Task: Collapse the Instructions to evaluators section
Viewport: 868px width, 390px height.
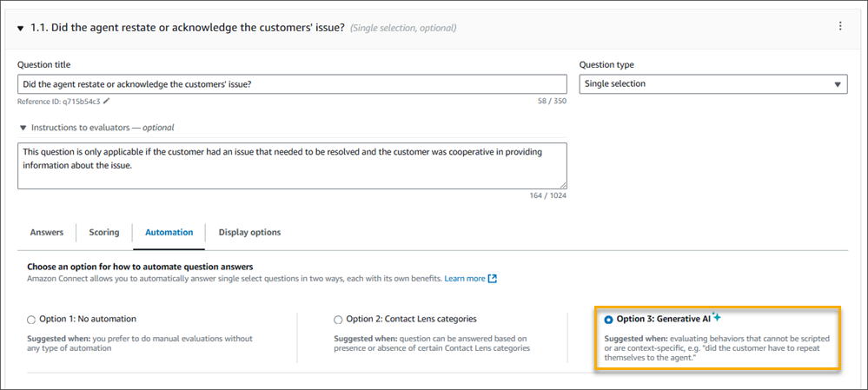Action: pyautogui.click(x=22, y=128)
